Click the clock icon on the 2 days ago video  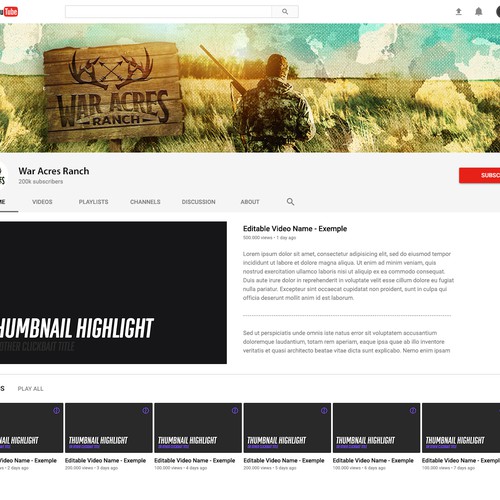(x=56, y=410)
